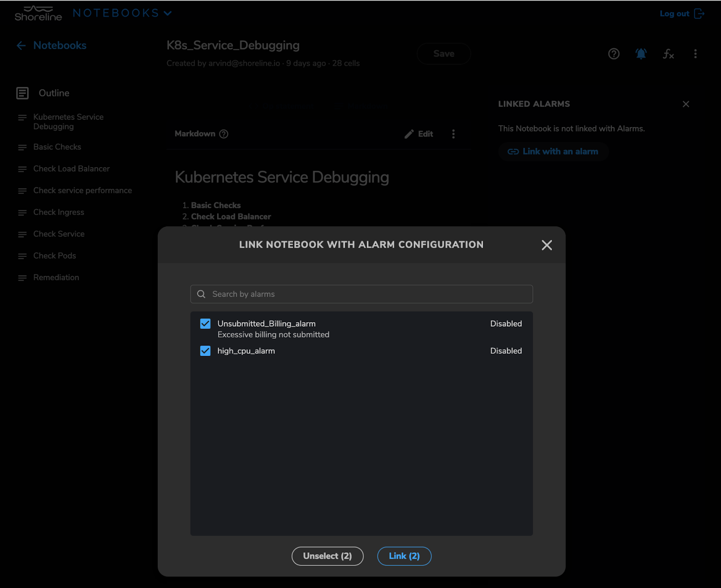Click Log out link
This screenshot has height=588, width=721.
(x=674, y=14)
